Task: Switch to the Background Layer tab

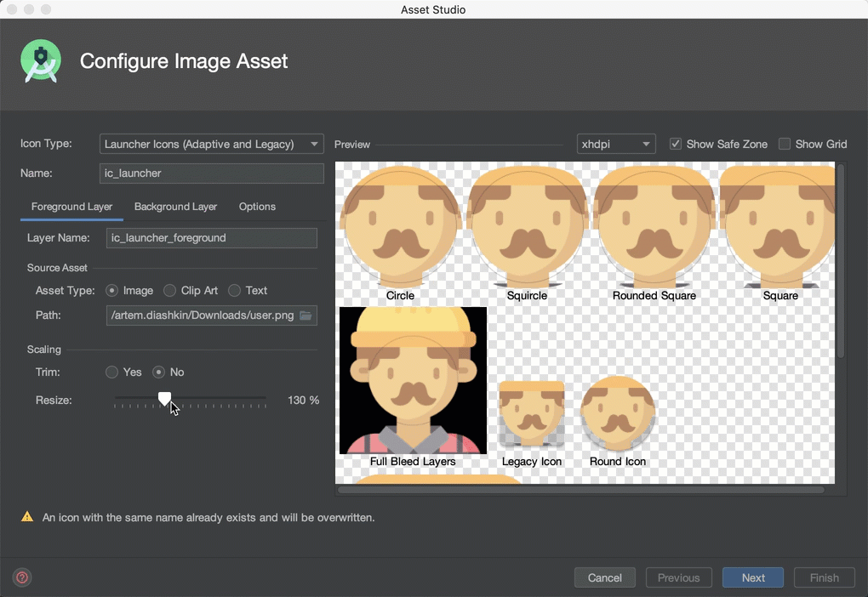Action: 175,207
